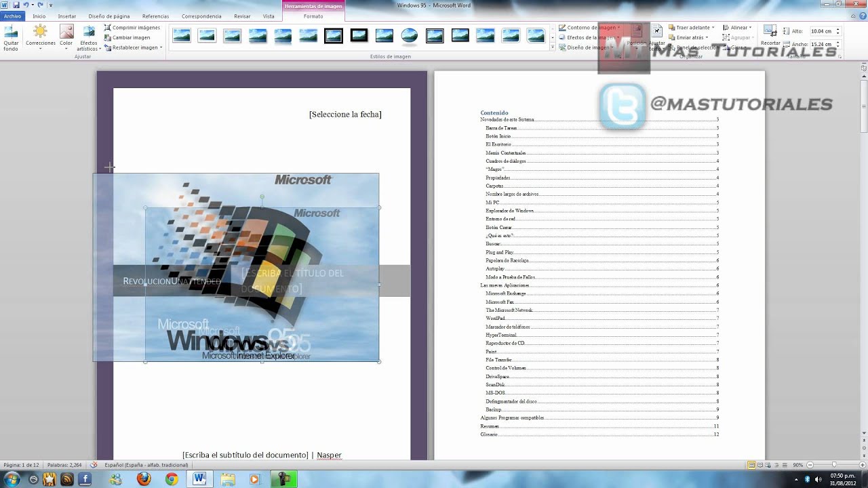This screenshot has width=868, height=488.
Task: Click the Redo icon in quick access toolbar
Action: (40, 5)
